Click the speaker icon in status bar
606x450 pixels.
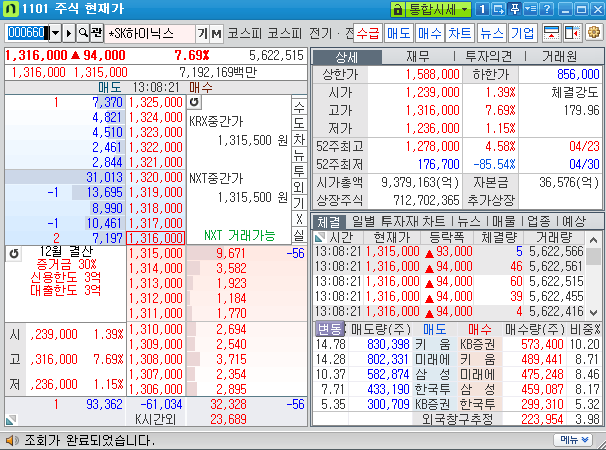pyautogui.click(x=12, y=440)
